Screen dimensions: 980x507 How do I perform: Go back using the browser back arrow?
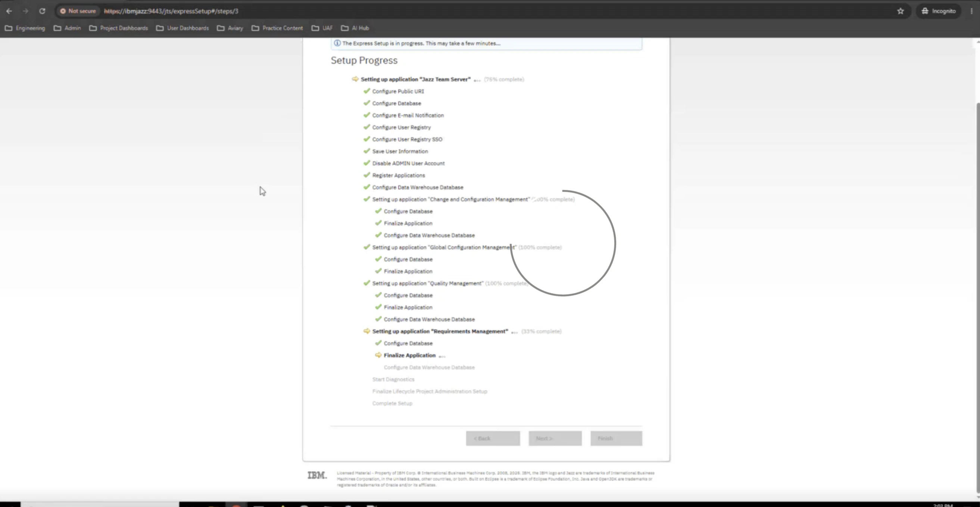9,11
